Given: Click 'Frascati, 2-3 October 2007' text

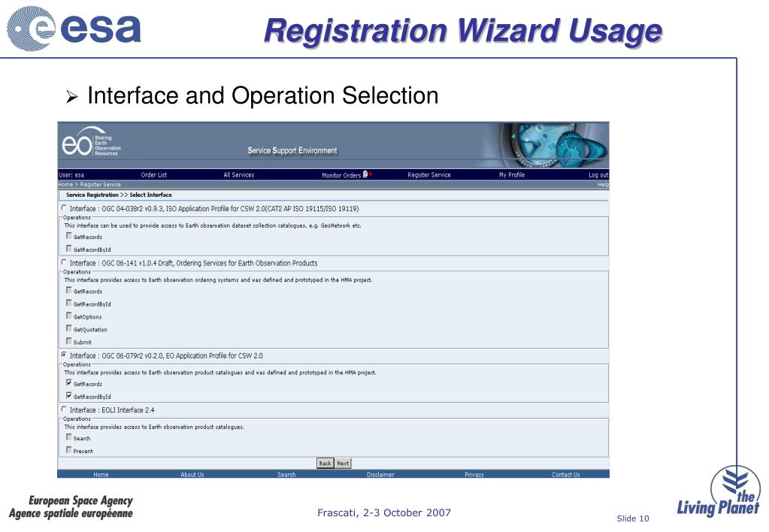Looking at the screenshot, I should (384, 513).
